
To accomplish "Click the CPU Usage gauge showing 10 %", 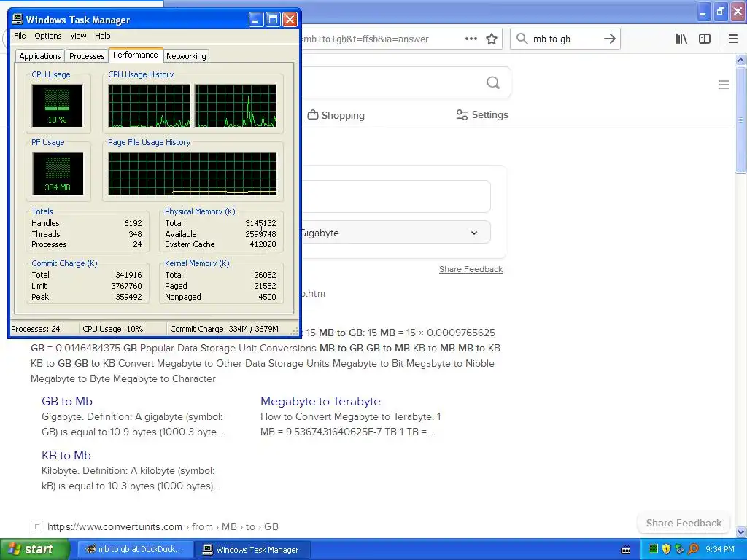I will tap(57, 106).
